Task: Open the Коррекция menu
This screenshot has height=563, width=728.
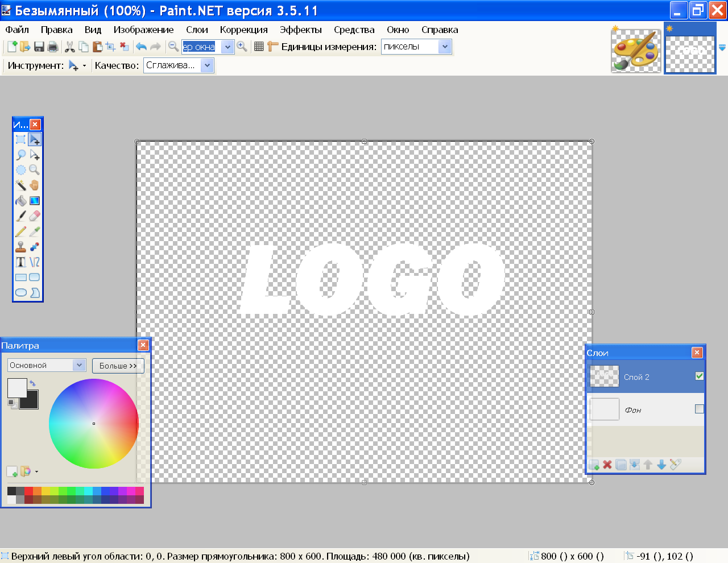Action: point(243,30)
